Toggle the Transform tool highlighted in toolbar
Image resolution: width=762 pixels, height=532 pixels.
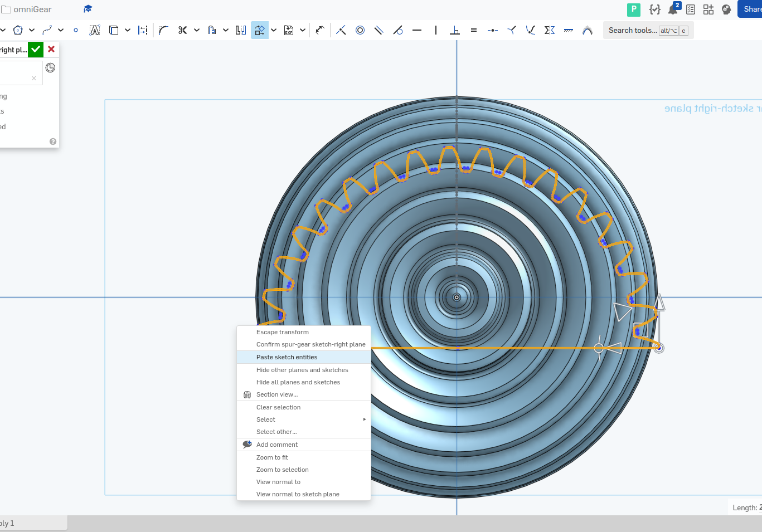pyautogui.click(x=259, y=30)
